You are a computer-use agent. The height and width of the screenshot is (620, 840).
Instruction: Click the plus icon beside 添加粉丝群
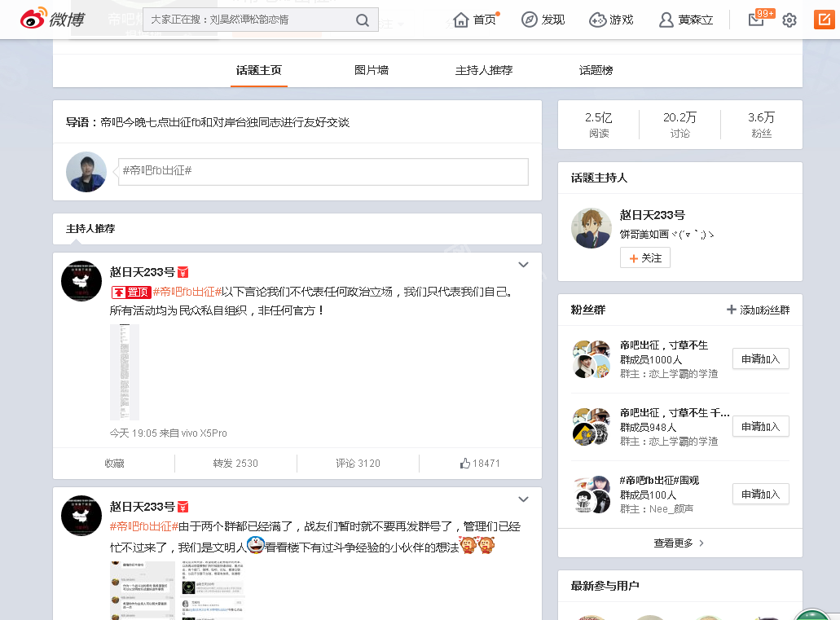click(731, 310)
